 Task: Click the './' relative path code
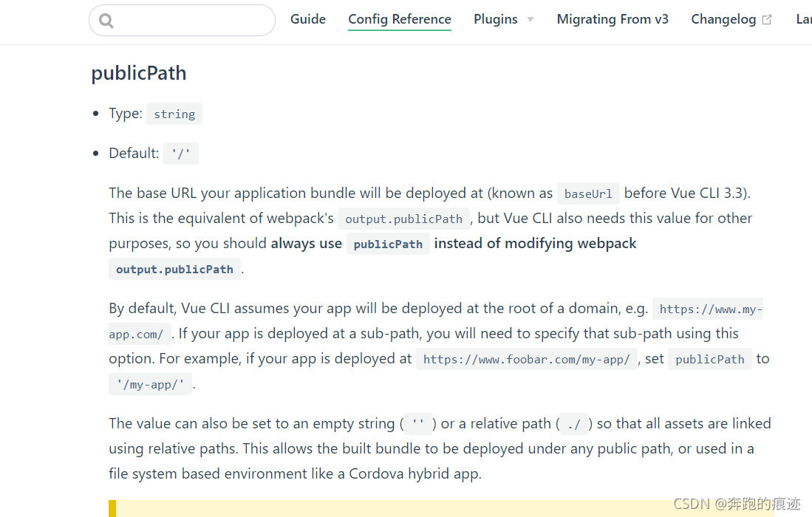pyautogui.click(x=574, y=424)
